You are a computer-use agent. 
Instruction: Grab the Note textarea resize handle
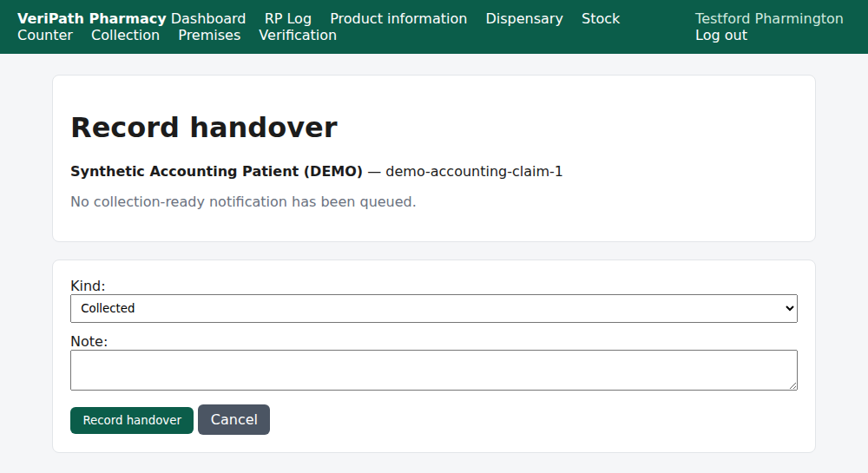click(x=793, y=386)
